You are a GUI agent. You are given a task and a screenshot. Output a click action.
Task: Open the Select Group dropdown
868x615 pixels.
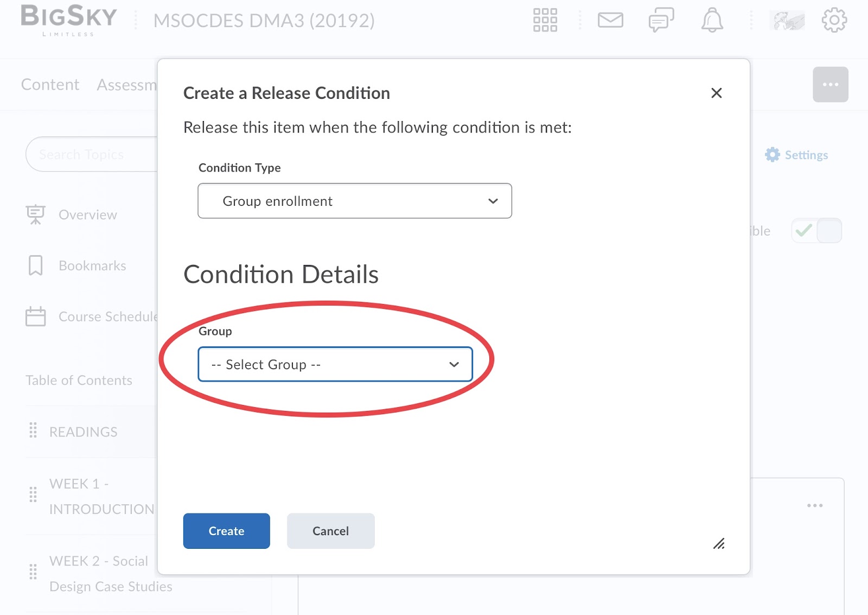[x=335, y=364]
